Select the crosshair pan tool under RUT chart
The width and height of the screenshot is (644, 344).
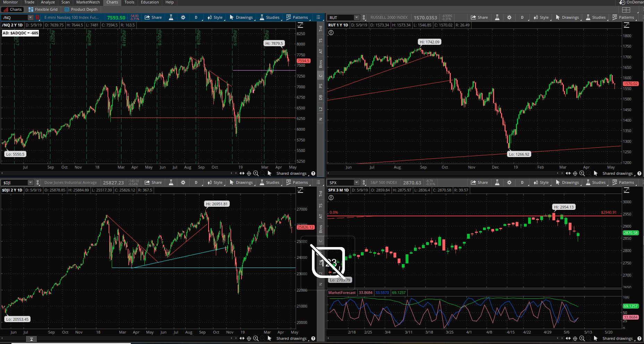coord(575,173)
